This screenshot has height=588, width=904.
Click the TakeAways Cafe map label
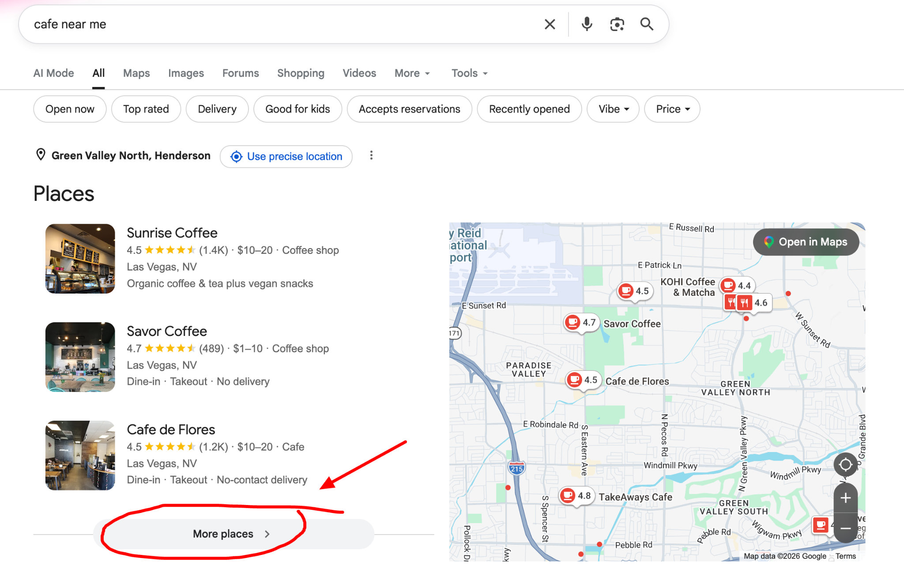[x=636, y=497]
